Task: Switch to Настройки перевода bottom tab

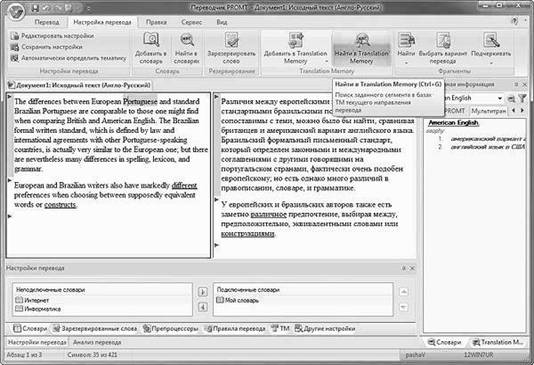Action: [37, 342]
